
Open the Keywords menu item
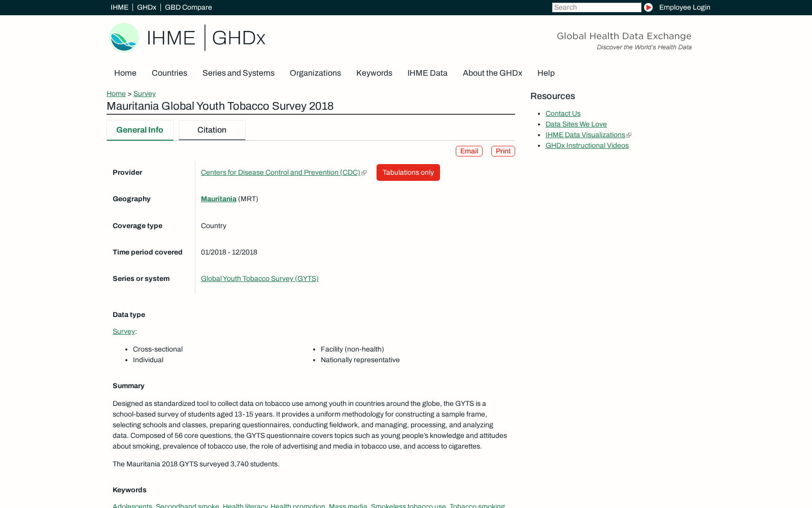pyautogui.click(x=374, y=73)
